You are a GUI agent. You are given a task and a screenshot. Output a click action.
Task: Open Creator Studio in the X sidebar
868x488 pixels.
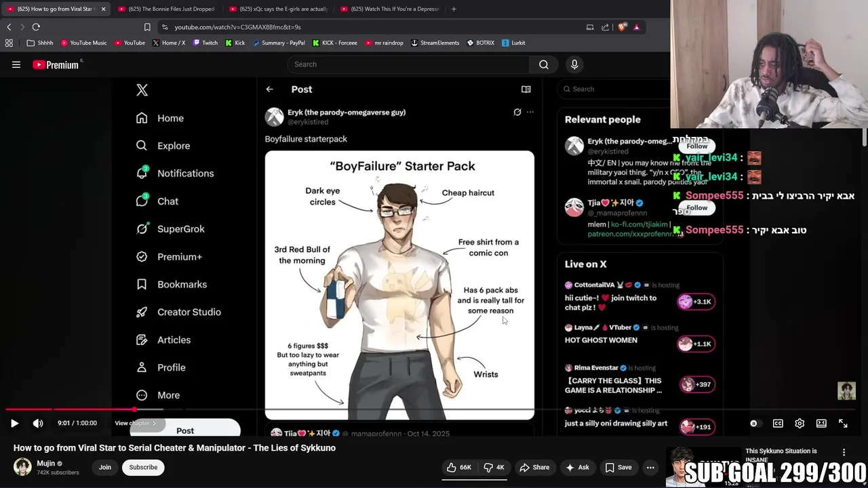pos(178,312)
